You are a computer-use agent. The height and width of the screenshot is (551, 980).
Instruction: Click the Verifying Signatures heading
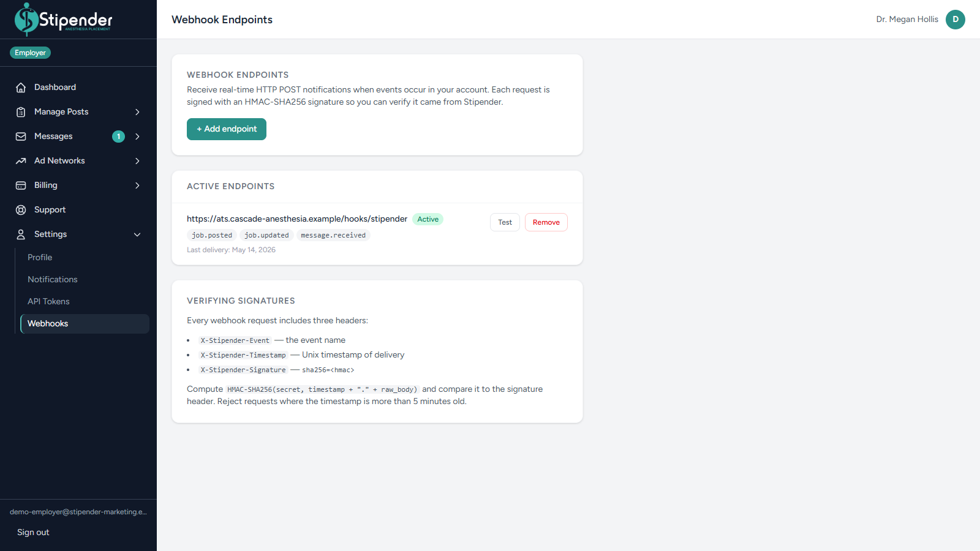click(x=241, y=301)
